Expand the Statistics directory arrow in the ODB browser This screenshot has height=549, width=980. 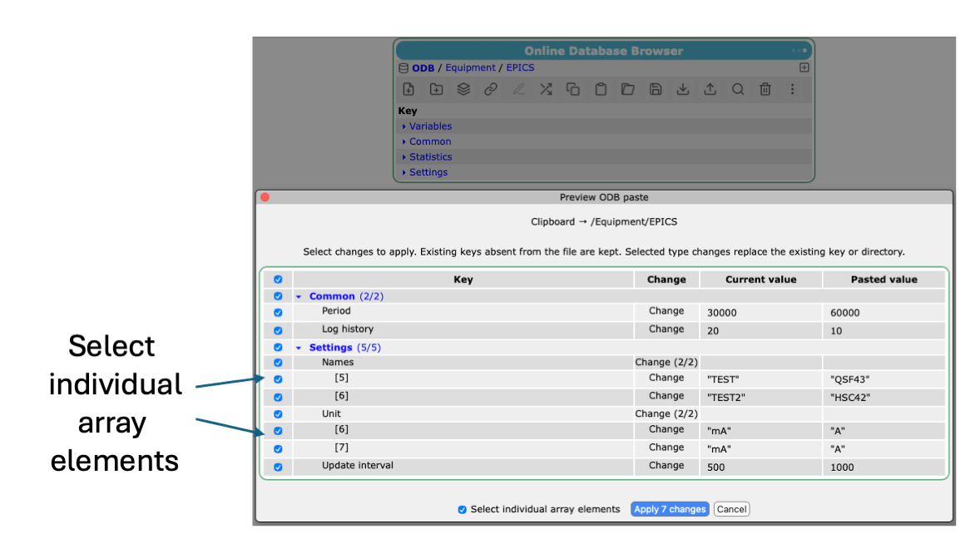click(x=403, y=157)
